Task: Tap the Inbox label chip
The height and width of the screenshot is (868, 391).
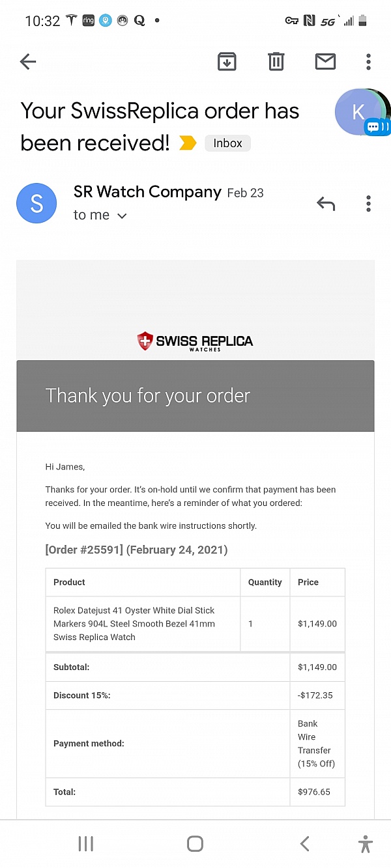Action: [227, 143]
